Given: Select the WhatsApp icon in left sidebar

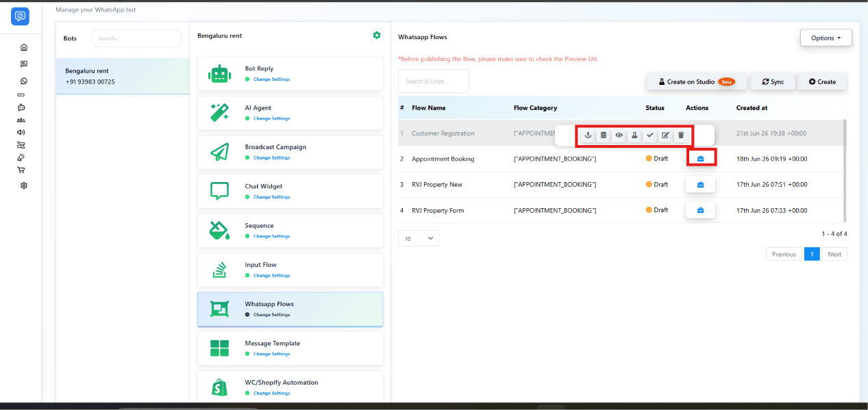Looking at the screenshot, I should click(24, 81).
